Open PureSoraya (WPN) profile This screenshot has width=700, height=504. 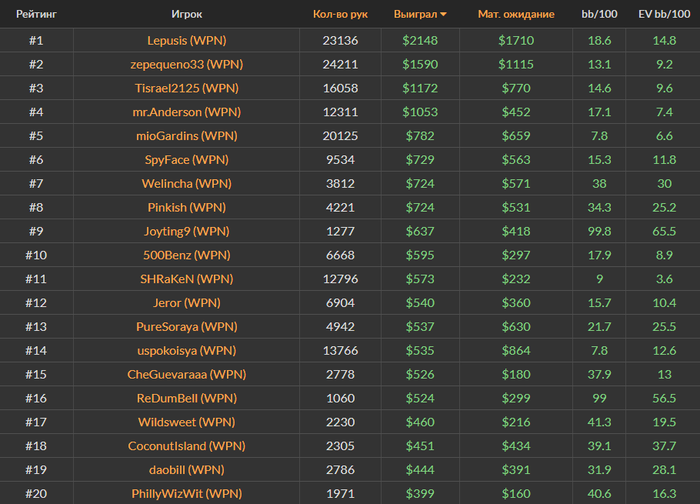[x=186, y=327]
